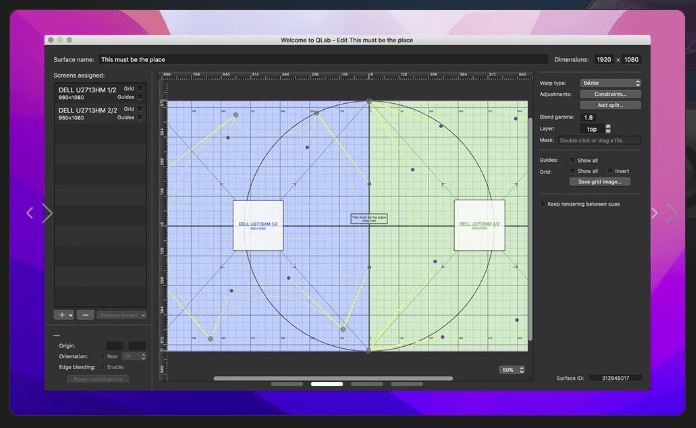This screenshot has width=696, height=428.
Task: Open the 50% canvas zoom dropdown
Action: [x=512, y=370]
